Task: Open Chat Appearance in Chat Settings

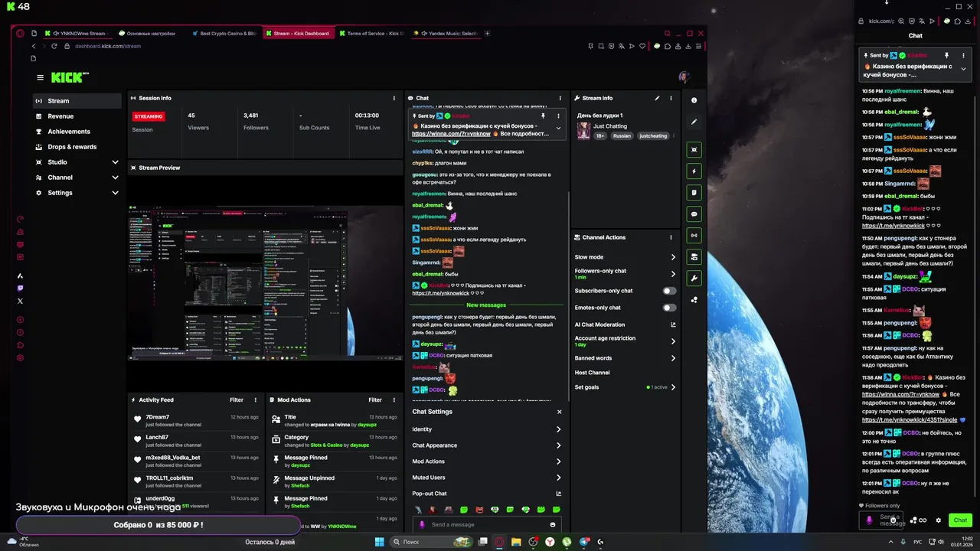Action: pyautogui.click(x=486, y=445)
